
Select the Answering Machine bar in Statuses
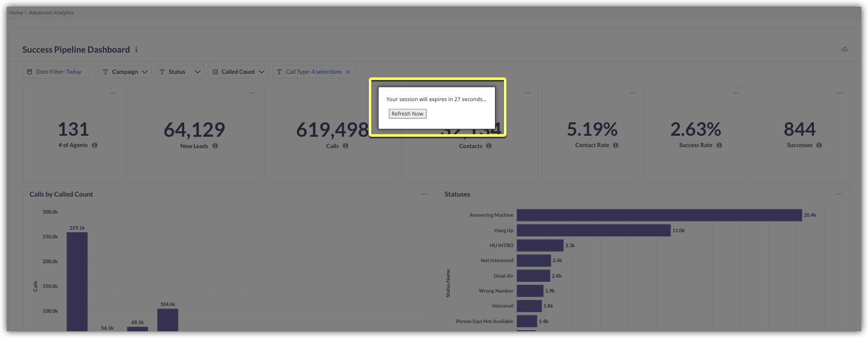click(x=659, y=215)
